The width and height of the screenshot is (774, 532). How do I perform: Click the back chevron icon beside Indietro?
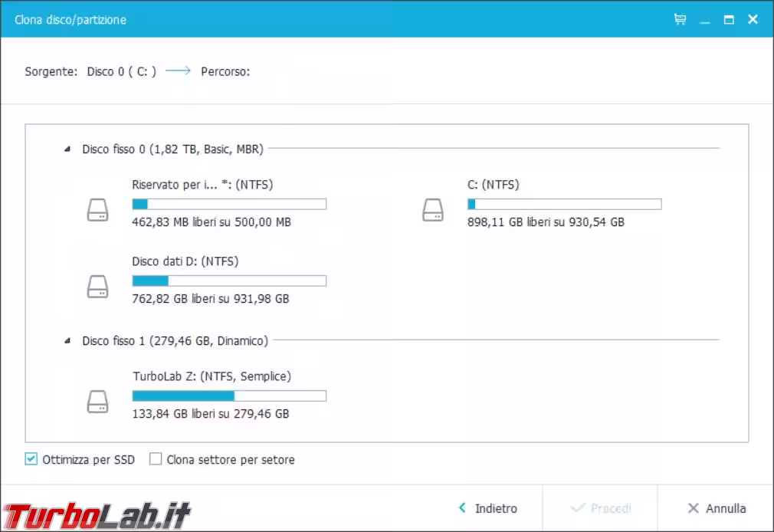462,508
